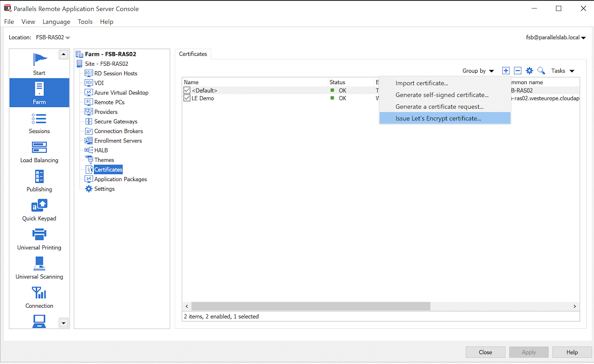Click the Apply button
594x364 pixels.
[529, 352]
